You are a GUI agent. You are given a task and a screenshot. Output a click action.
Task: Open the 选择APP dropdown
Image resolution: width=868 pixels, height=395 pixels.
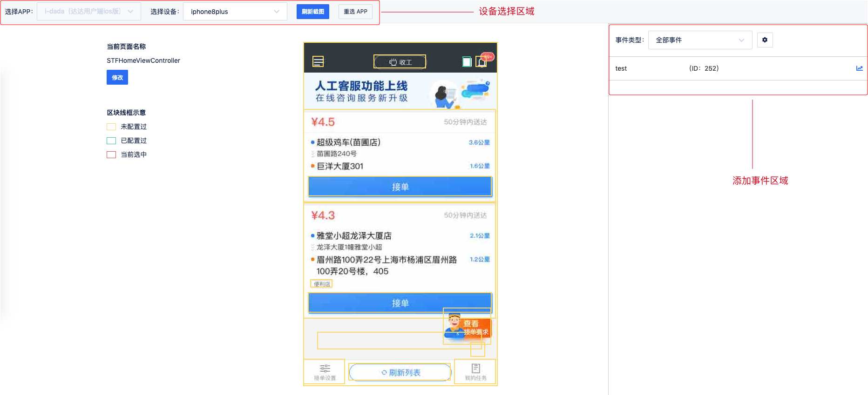click(x=89, y=12)
